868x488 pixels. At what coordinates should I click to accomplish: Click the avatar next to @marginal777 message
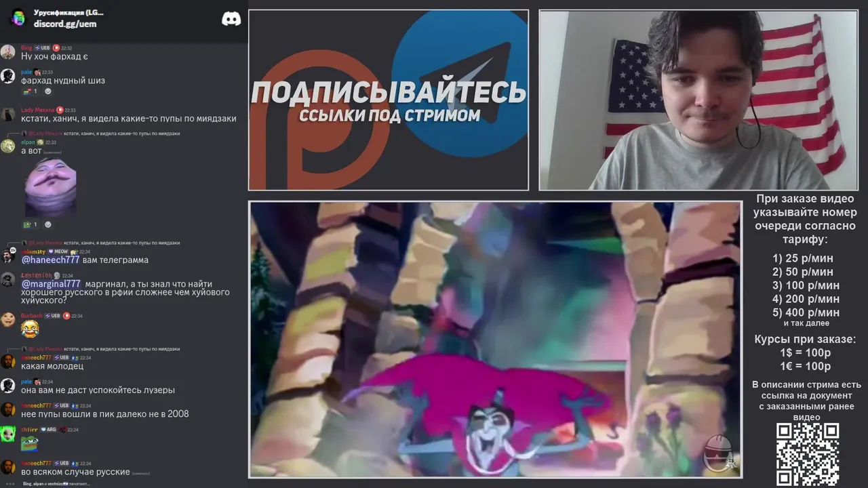[x=7, y=279]
